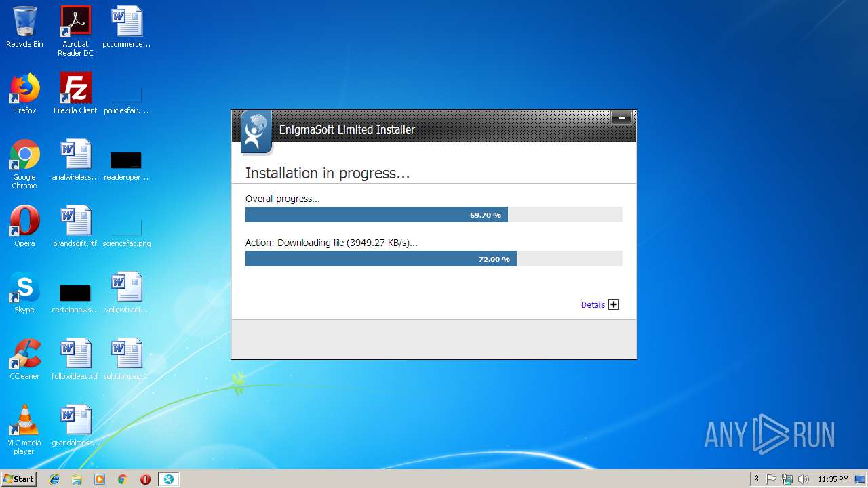Open grandalmost Word document icon
The width and height of the screenshot is (868, 488).
[75, 426]
